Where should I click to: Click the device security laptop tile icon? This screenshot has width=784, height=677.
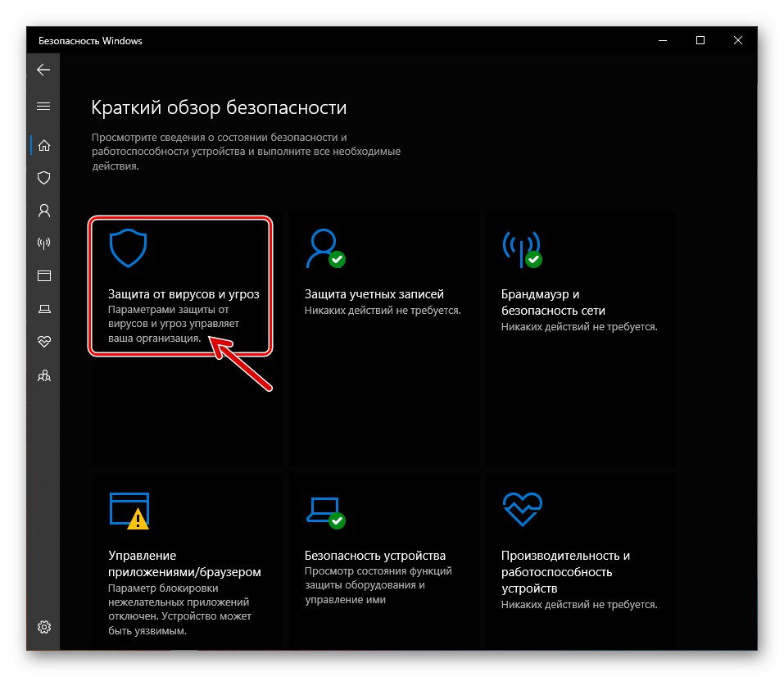tap(325, 512)
